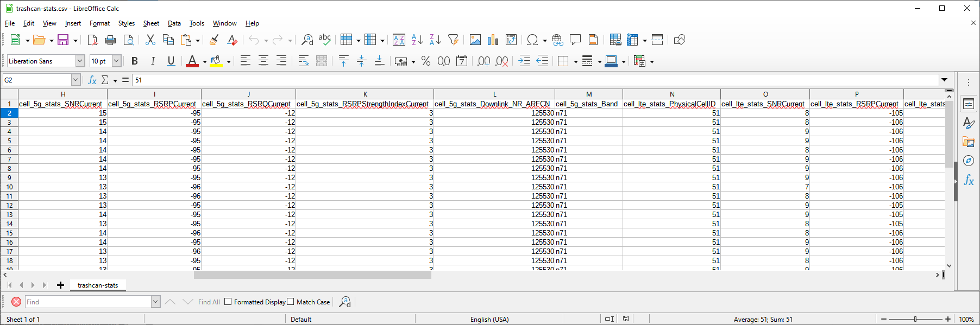The width and height of the screenshot is (980, 325).
Task: Open the Function Wizard next to Name Box
Action: (x=92, y=80)
